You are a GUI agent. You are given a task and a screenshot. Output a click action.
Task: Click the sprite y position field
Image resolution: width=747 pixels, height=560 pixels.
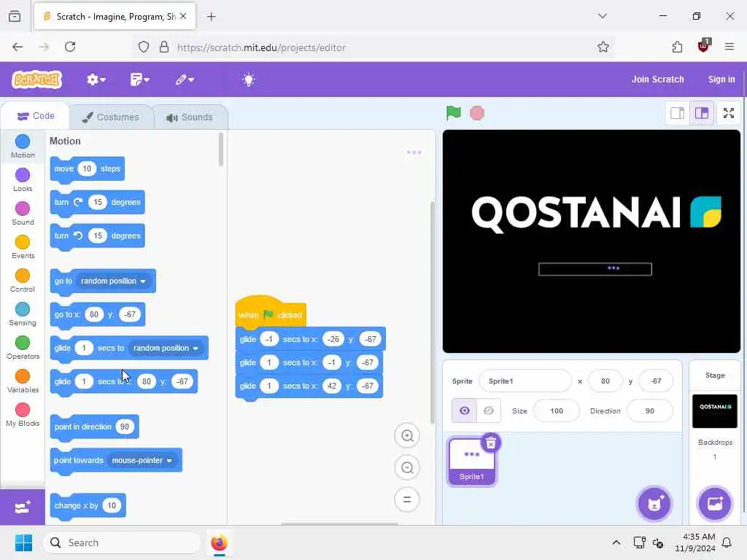pyautogui.click(x=656, y=381)
